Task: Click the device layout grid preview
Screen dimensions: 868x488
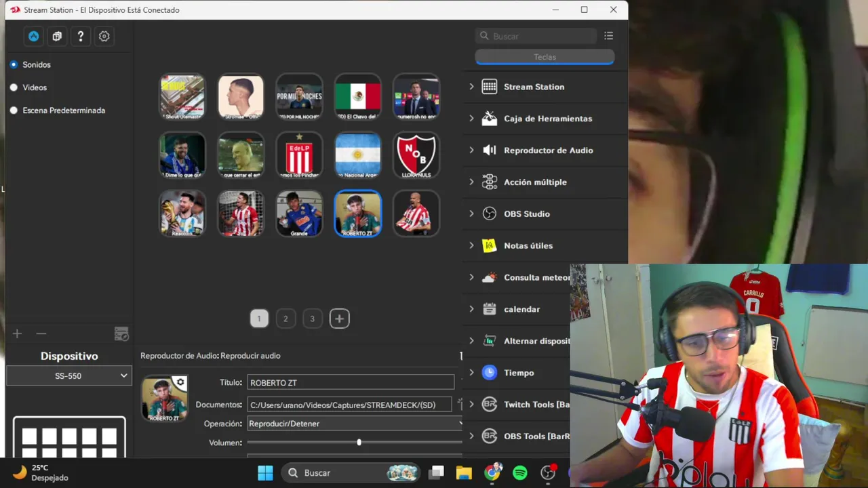Action: [x=69, y=437]
